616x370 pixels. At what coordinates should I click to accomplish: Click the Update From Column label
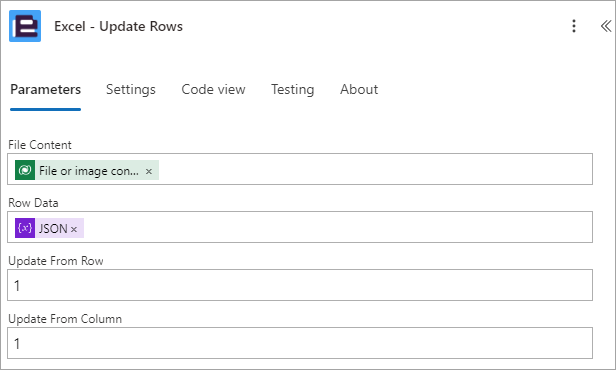tap(65, 319)
